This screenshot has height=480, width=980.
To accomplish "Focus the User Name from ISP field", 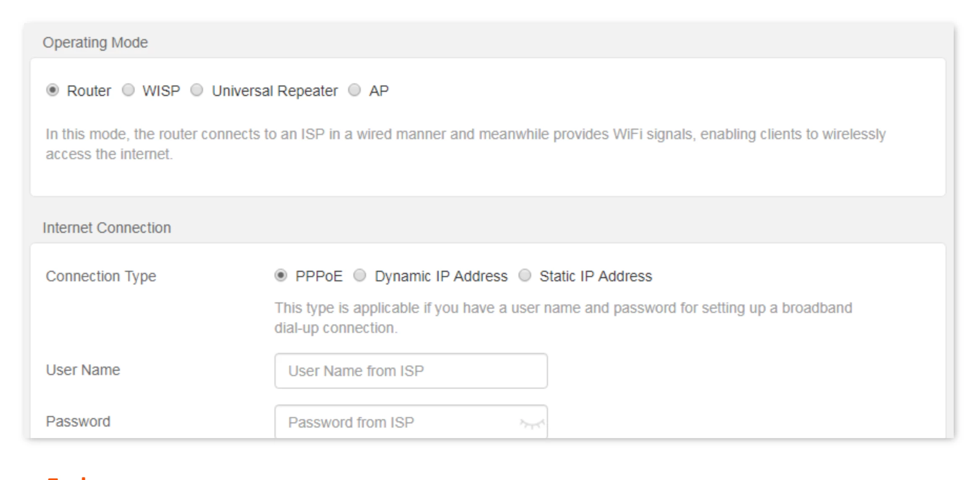I will click(410, 371).
